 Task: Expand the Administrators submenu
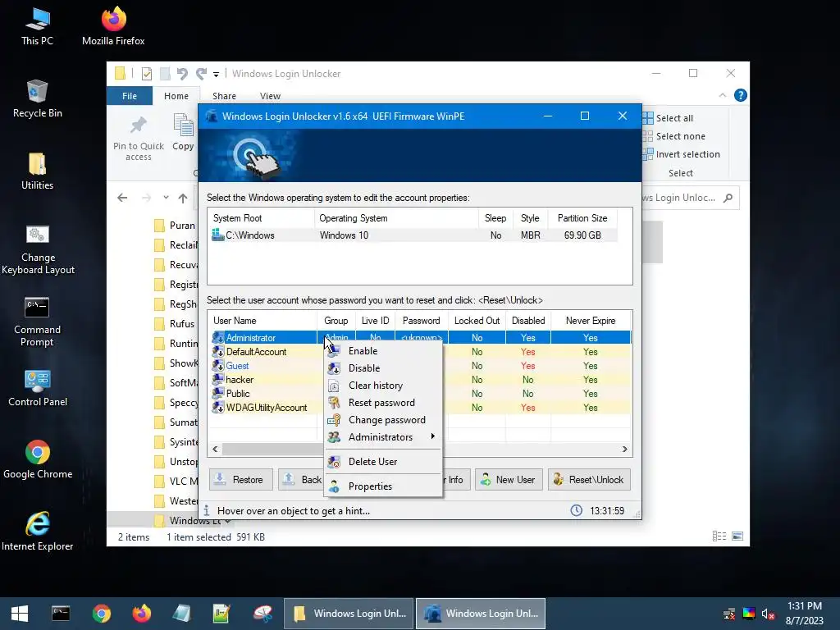[x=383, y=436]
